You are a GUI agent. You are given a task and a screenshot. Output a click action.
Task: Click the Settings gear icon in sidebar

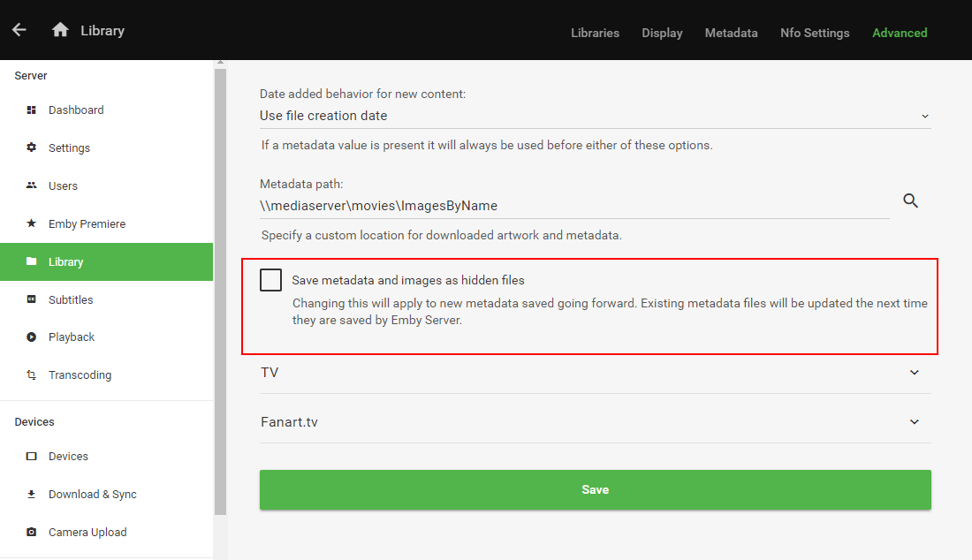[32, 148]
